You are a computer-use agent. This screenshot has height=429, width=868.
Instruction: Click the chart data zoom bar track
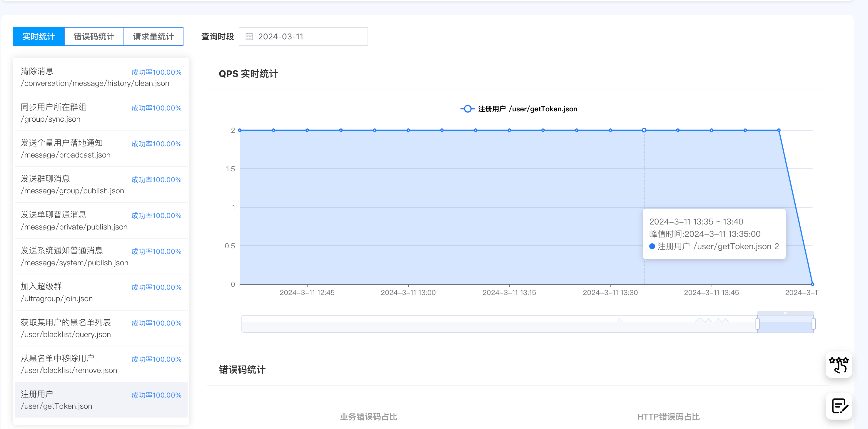[x=472, y=324]
